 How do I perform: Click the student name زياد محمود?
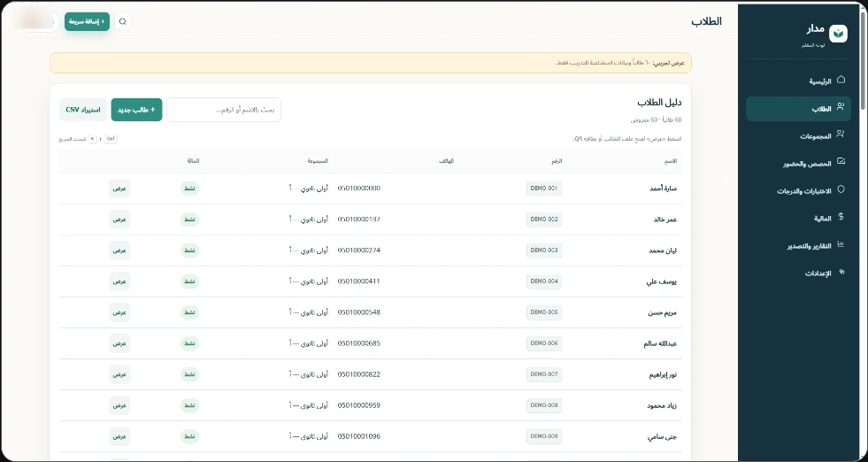pos(662,405)
